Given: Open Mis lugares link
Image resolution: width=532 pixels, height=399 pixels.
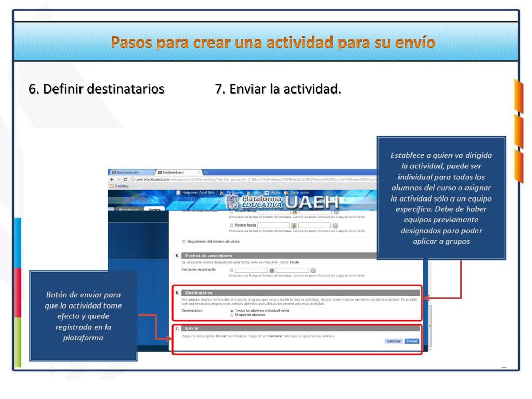Looking at the screenshot, I should tap(234, 192).
